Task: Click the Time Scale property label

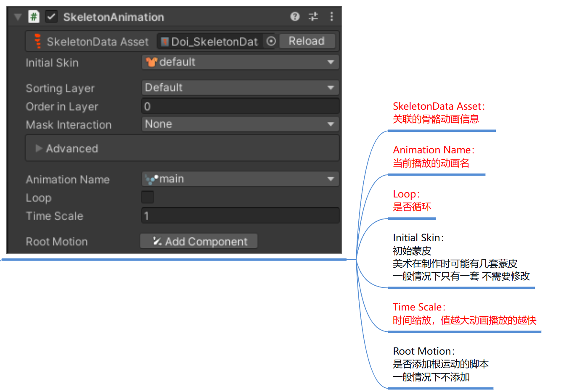Action: coord(54,216)
